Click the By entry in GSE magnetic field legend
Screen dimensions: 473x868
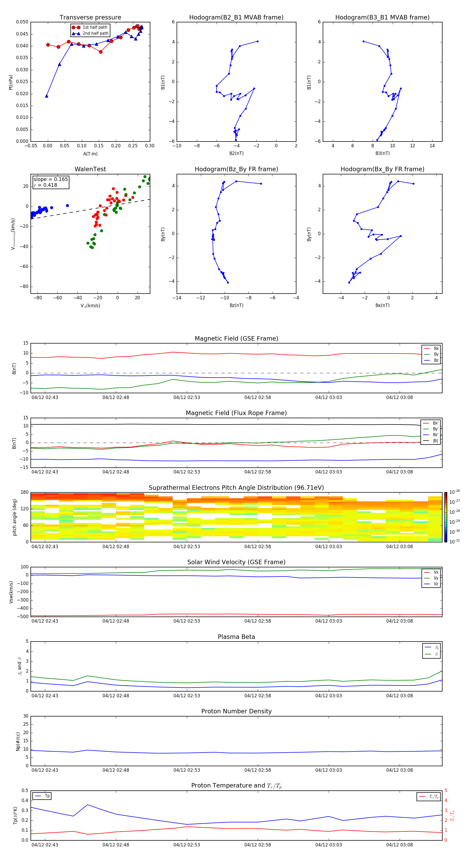pyautogui.click(x=431, y=354)
